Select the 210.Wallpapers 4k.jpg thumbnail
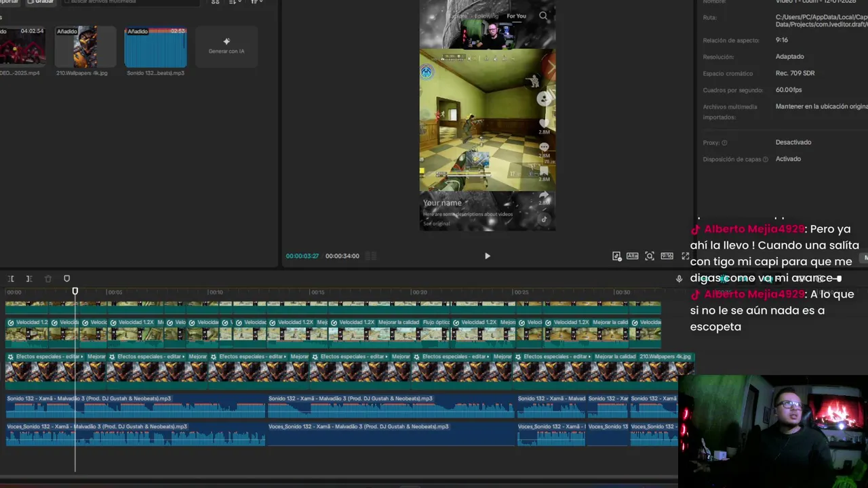 85,47
